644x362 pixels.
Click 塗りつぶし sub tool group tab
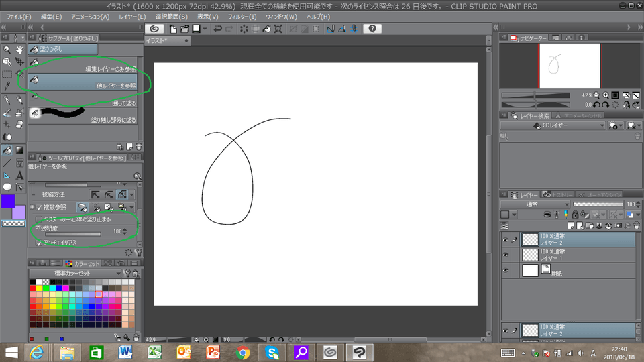pos(63,49)
